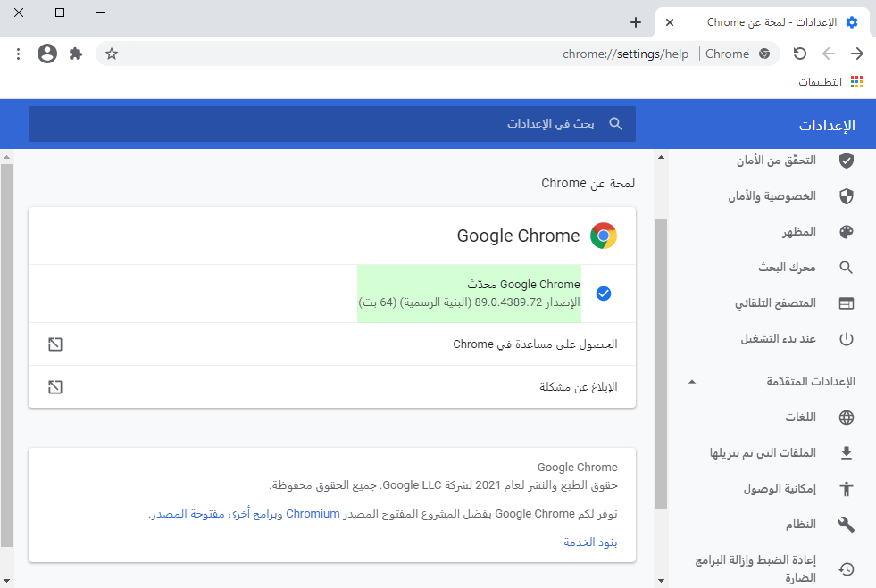Click the المظهر palette icon
The image size is (876, 588).
pyautogui.click(x=847, y=232)
